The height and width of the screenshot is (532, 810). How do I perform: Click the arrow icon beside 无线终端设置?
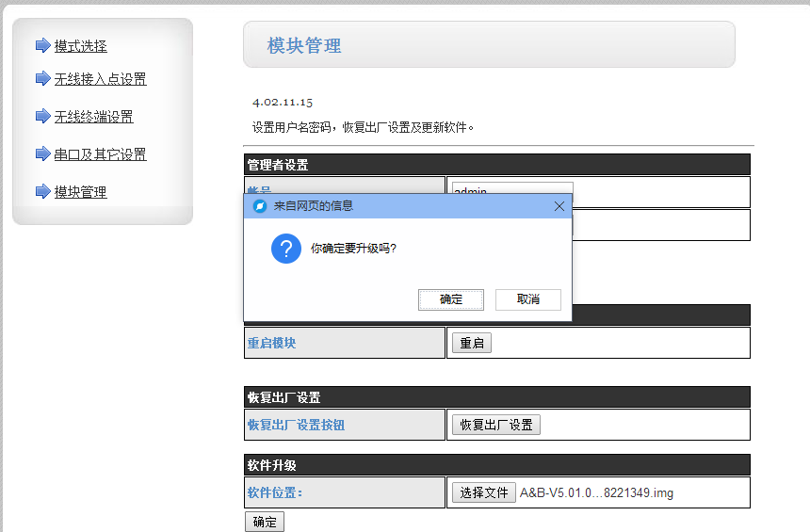coord(42,117)
